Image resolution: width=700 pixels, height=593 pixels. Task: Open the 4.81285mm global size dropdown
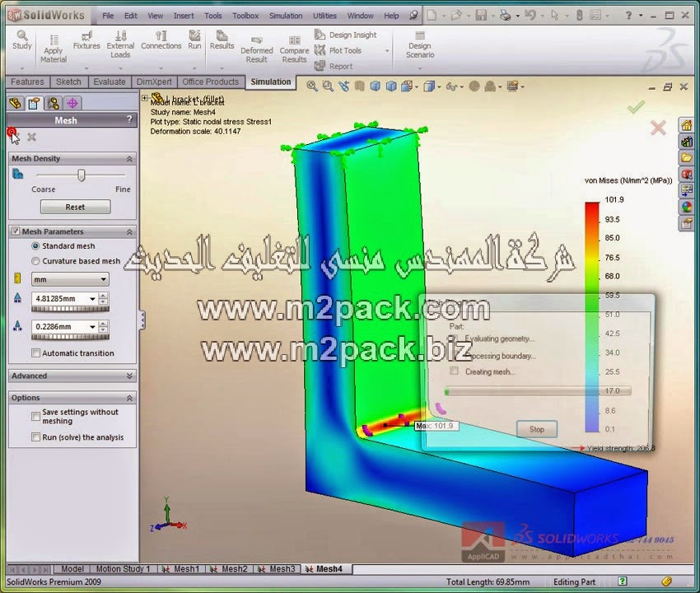(92, 299)
